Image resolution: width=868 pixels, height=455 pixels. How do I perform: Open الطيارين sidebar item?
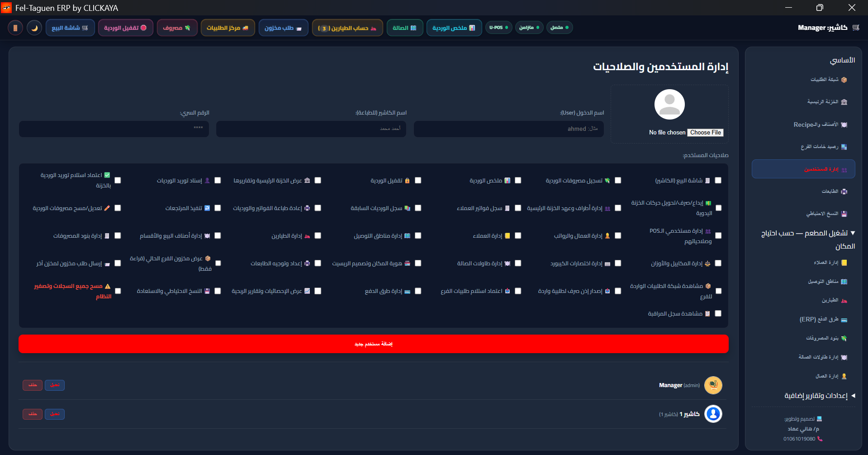click(x=803, y=300)
